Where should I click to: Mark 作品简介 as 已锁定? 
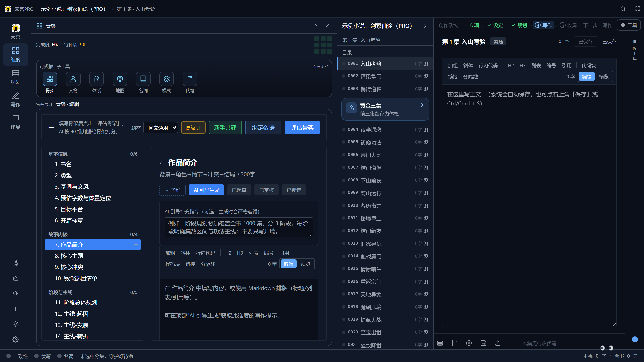pos(294,190)
